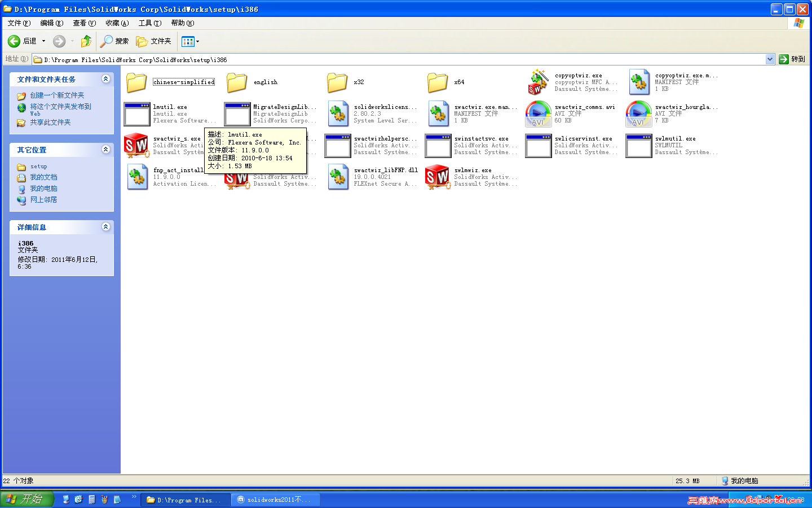Click the english folder name
Image resolution: width=812 pixels, height=508 pixels.
pyautogui.click(x=265, y=82)
